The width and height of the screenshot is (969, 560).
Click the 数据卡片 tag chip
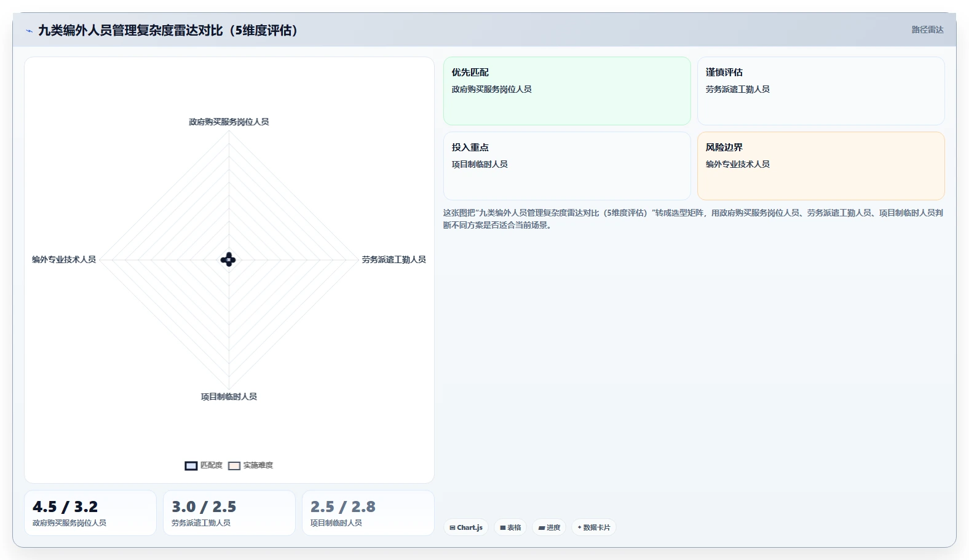tap(594, 527)
